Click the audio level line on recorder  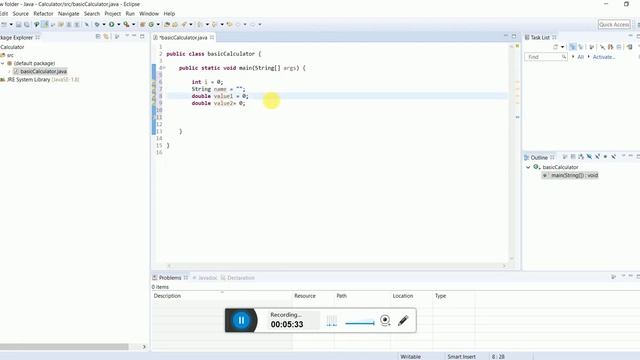[360, 323]
